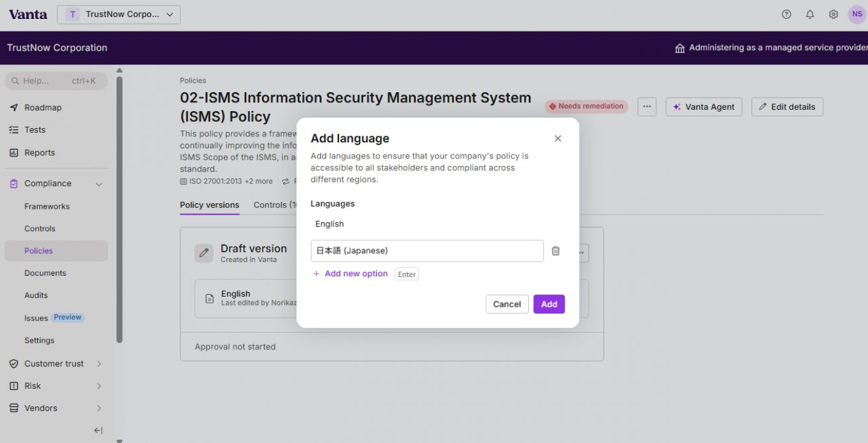Click the Cancel button in dialog

point(507,304)
